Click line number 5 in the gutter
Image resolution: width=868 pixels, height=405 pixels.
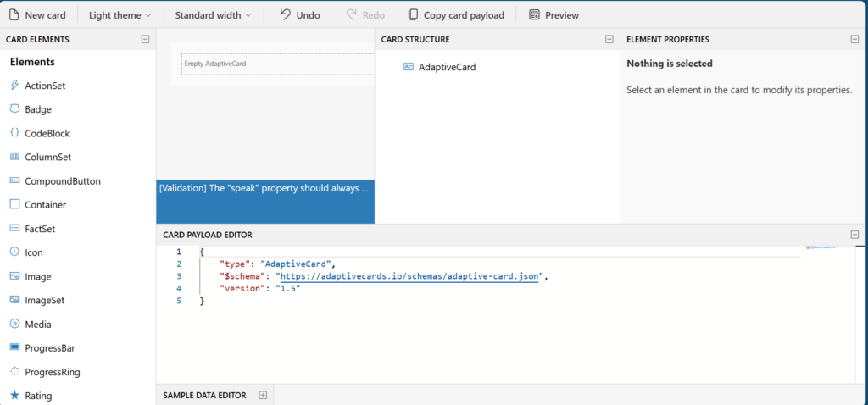click(179, 301)
